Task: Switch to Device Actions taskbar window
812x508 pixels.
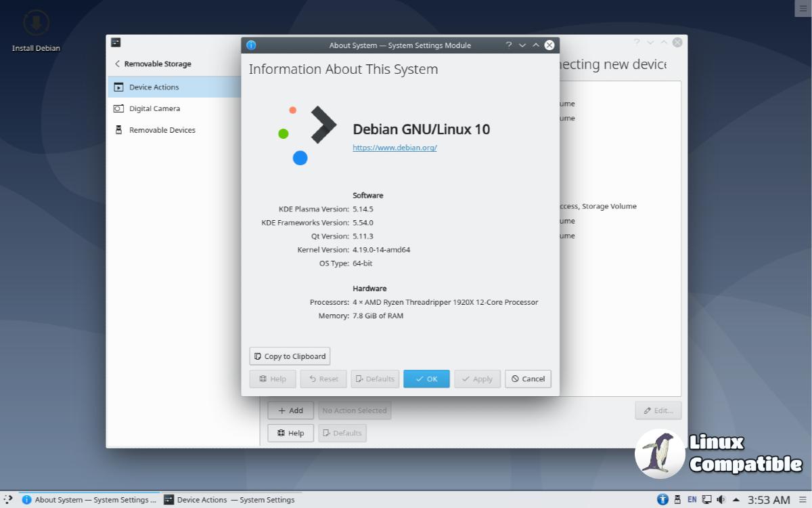Action: point(229,500)
